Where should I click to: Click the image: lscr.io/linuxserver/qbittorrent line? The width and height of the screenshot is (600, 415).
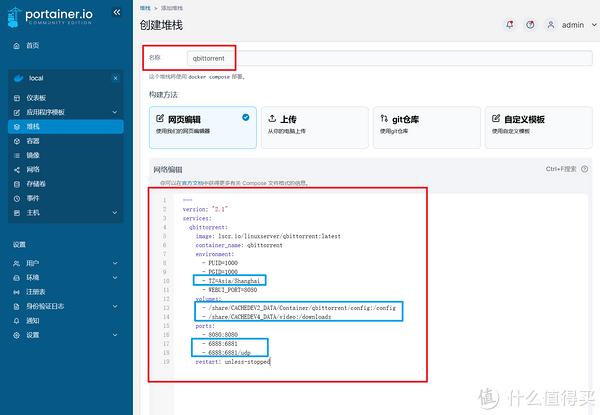click(x=268, y=236)
